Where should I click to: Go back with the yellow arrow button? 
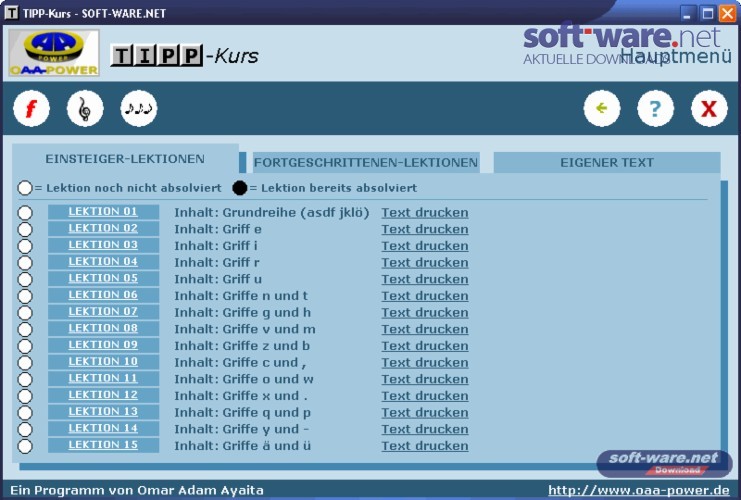pos(602,109)
